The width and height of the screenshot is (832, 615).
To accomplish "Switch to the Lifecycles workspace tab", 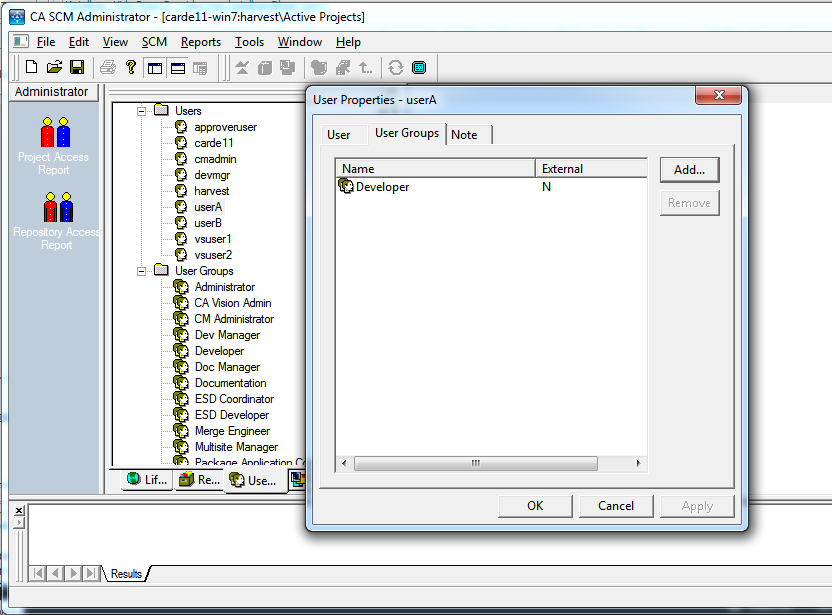I will (x=148, y=480).
